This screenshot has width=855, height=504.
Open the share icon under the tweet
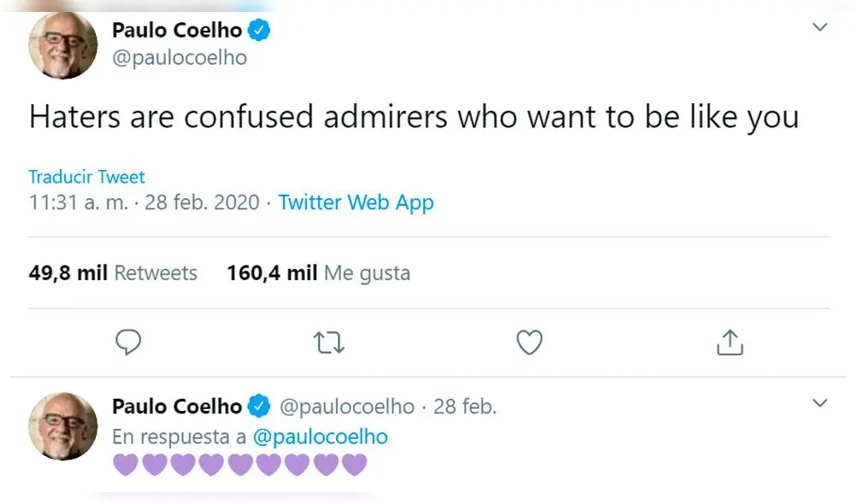point(730,342)
